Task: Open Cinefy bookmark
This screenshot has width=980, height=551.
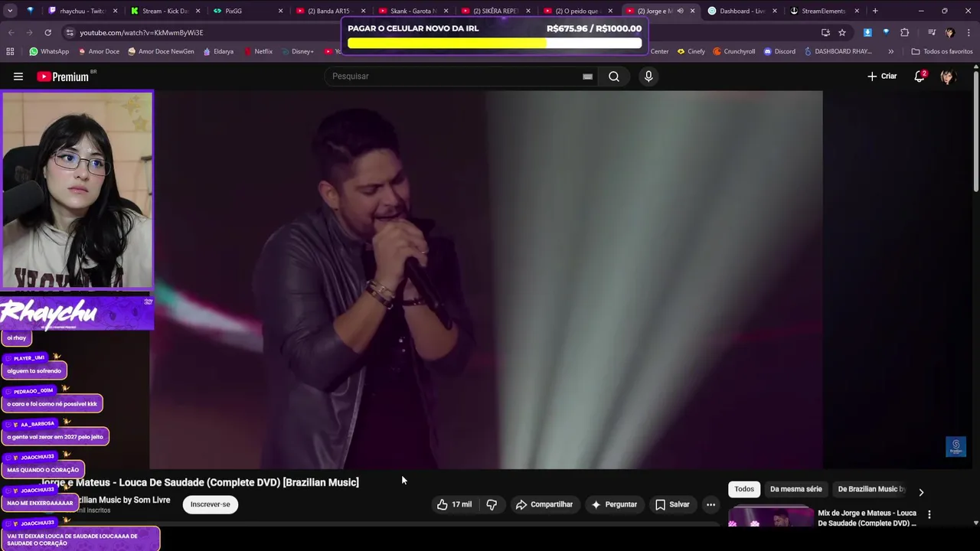Action: coord(691,51)
